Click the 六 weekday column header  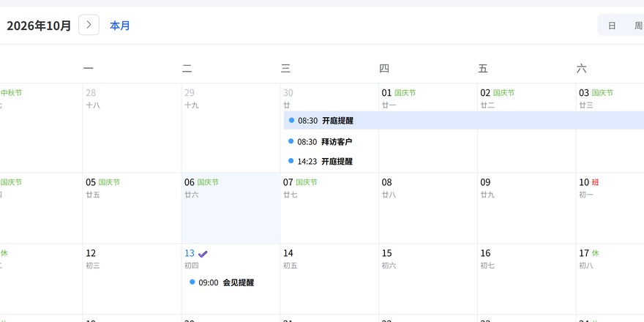tap(582, 68)
